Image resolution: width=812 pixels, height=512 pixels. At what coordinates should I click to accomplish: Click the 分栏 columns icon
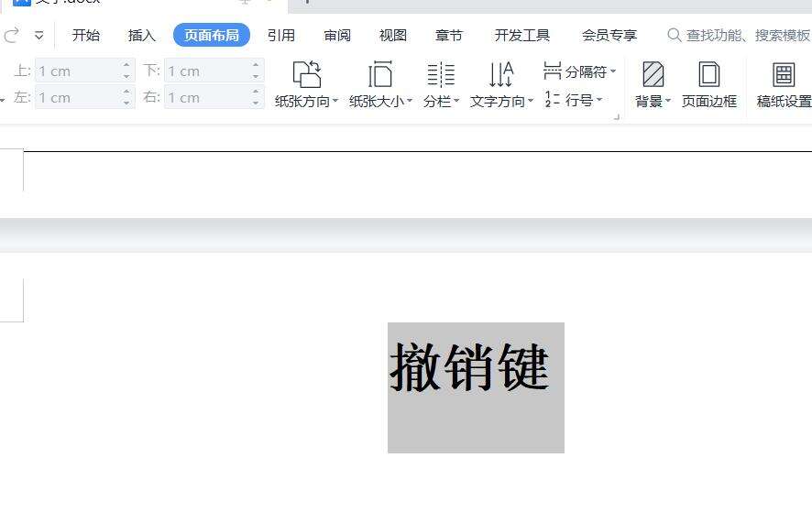point(441,74)
